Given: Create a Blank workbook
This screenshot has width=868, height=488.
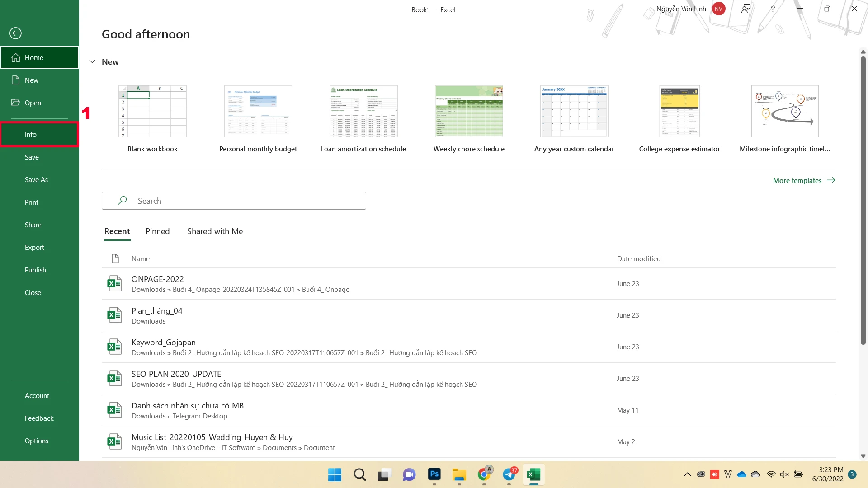Looking at the screenshot, I should [x=152, y=119].
